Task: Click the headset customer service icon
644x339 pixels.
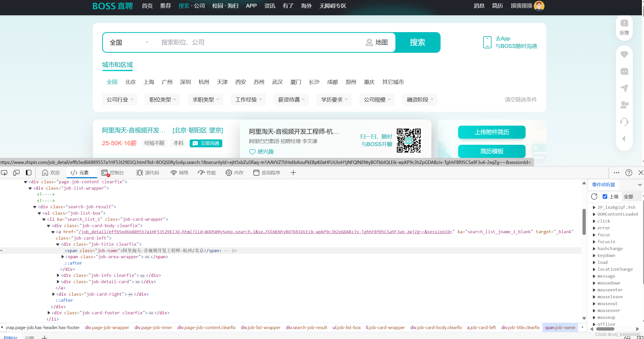Action: 624,122
